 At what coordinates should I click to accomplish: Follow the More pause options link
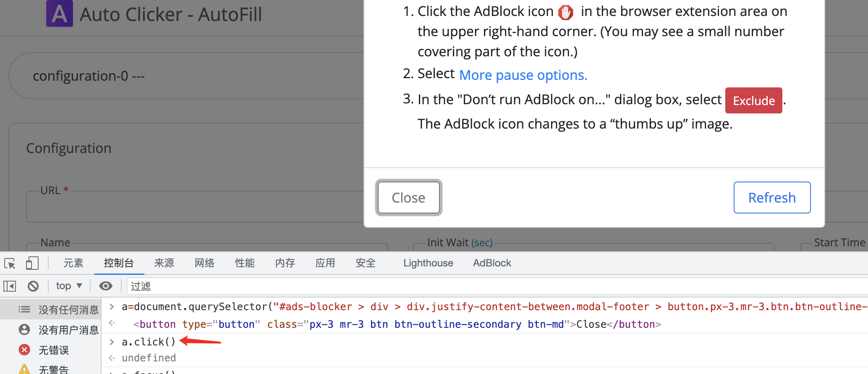(523, 75)
